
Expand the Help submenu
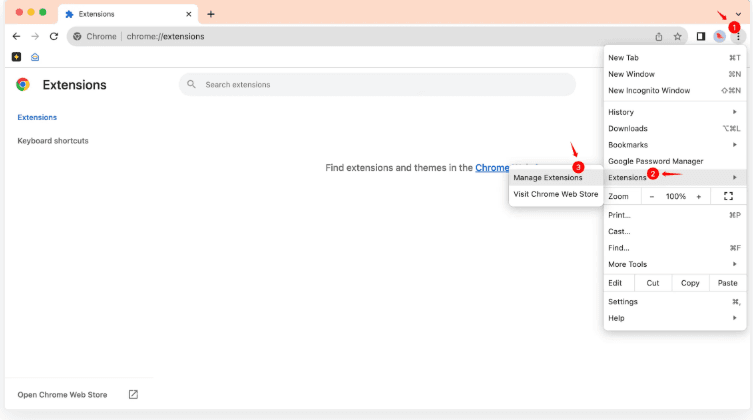(x=675, y=318)
